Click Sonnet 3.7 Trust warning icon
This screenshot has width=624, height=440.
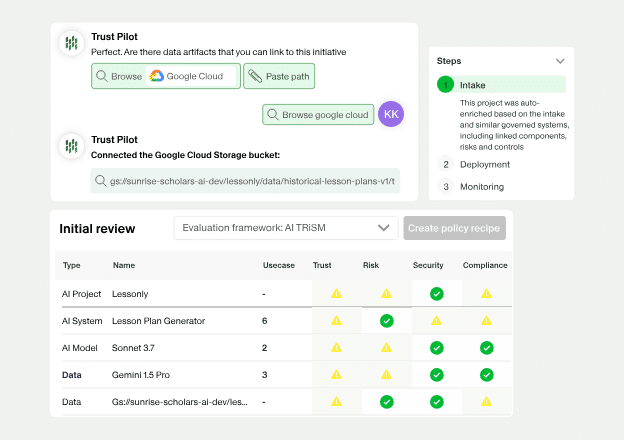(337, 347)
